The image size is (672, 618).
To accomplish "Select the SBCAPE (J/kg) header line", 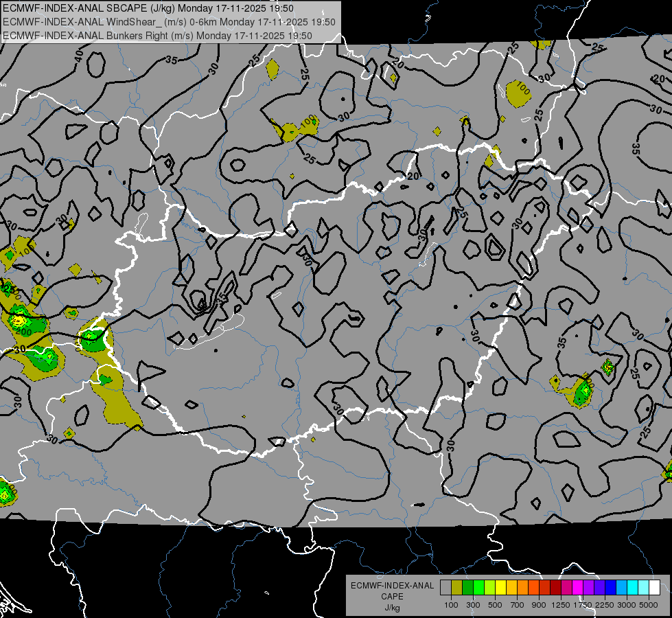I will tap(148, 8).
